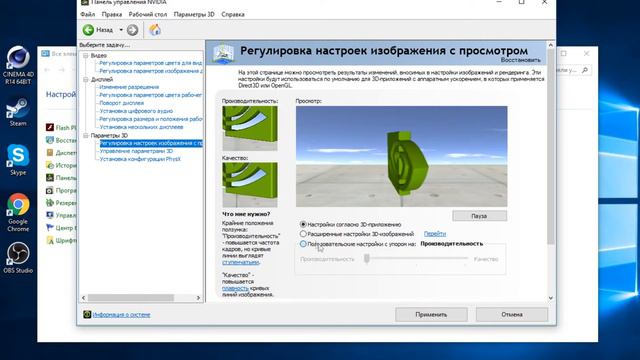Click the main pane scroll up arrow
640x360 pixels.
(551, 45)
